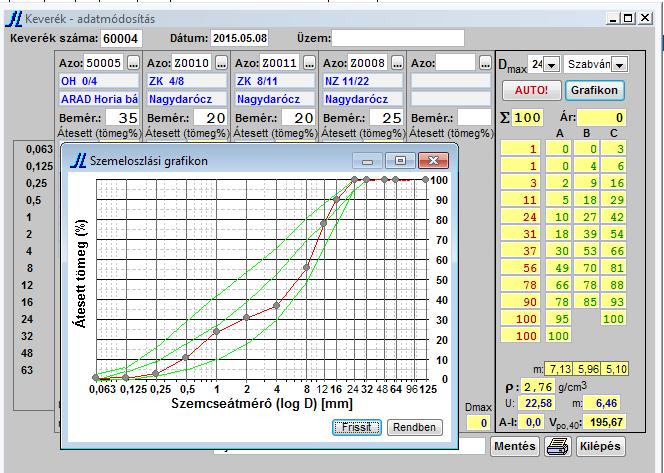The height and width of the screenshot is (473, 664).
Task: Click the sieve size label 63
Action: [x=27, y=370]
